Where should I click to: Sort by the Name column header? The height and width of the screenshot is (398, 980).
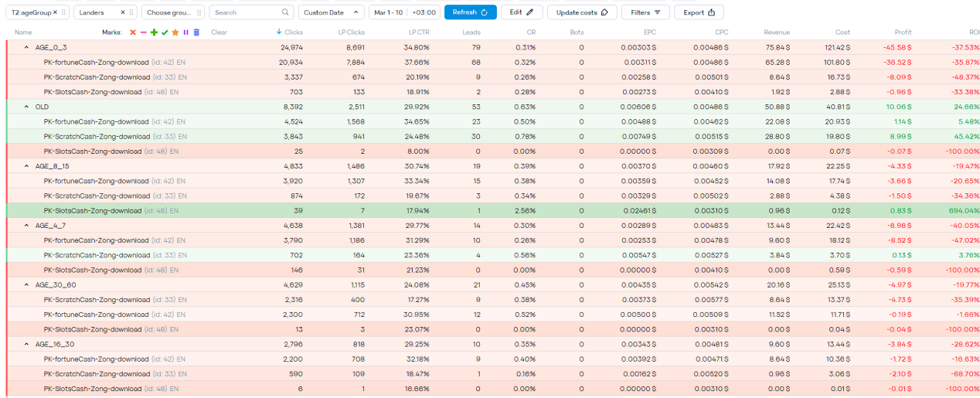tap(23, 32)
